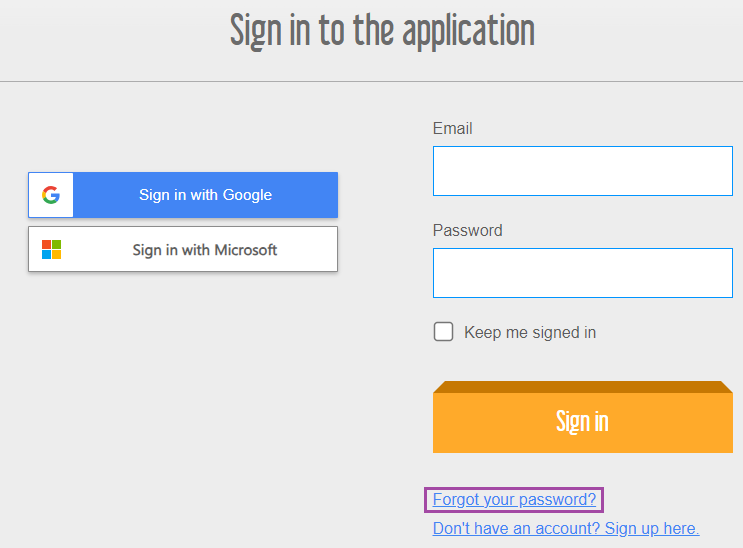Click the Password field label

[x=467, y=230]
